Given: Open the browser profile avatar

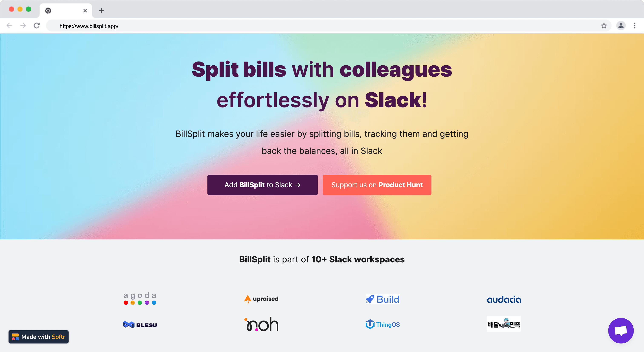Looking at the screenshot, I should point(621,26).
